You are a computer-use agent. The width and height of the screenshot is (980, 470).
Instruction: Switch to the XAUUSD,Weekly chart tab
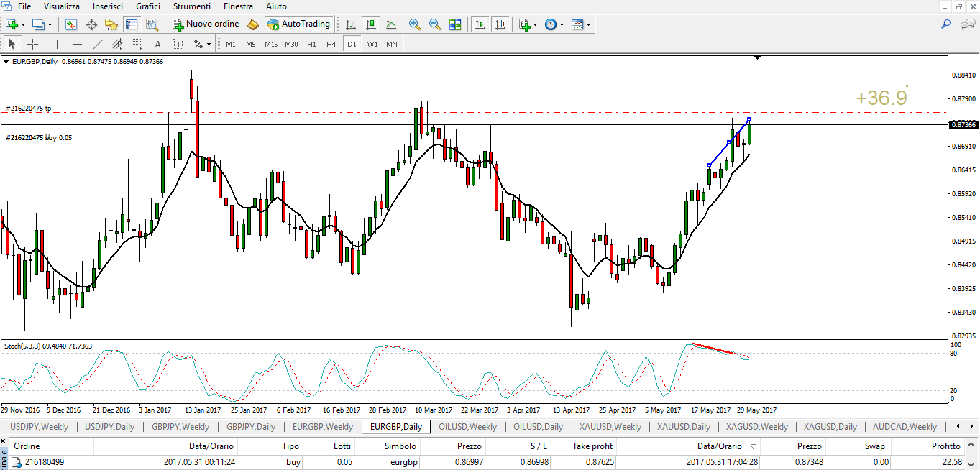(x=610, y=427)
